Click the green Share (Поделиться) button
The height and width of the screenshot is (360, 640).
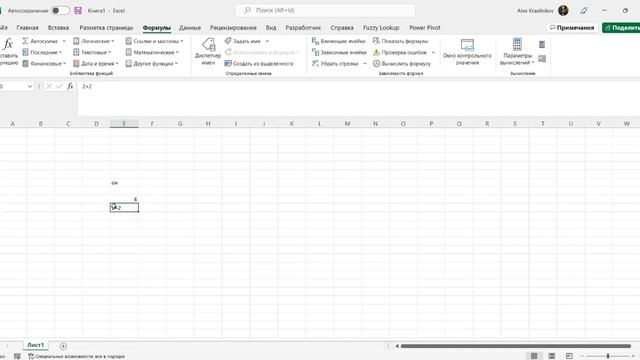coord(621,28)
